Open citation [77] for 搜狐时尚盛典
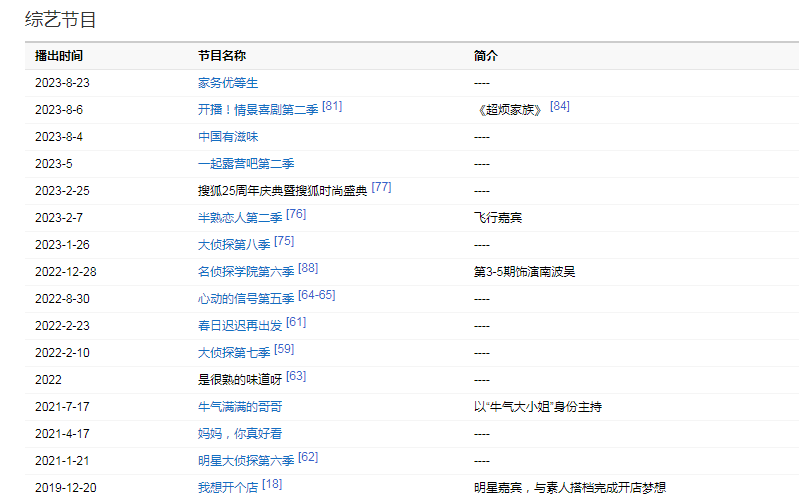This screenshot has width=799, height=499. (x=381, y=187)
